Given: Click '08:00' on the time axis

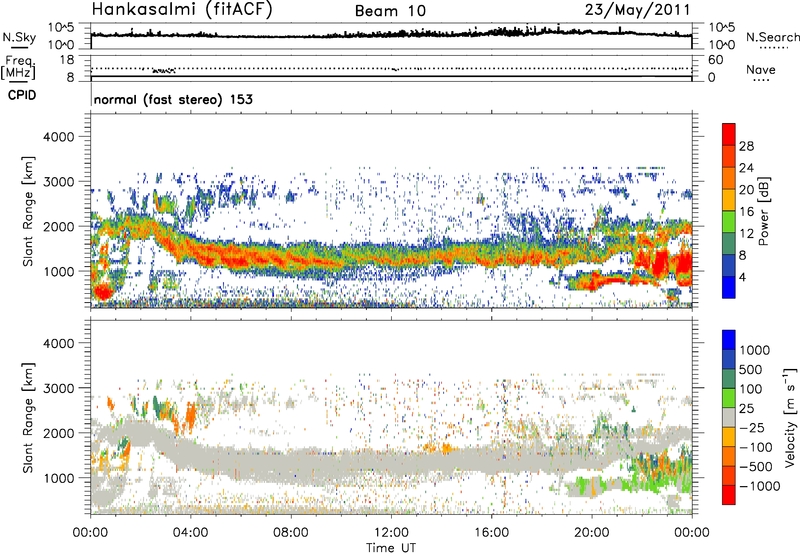Looking at the screenshot, I should 291,533.
